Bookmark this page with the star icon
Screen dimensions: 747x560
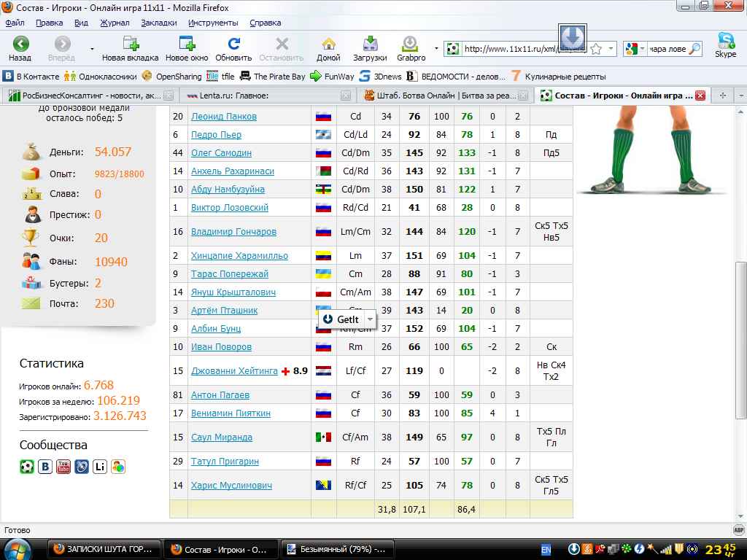(x=595, y=50)
